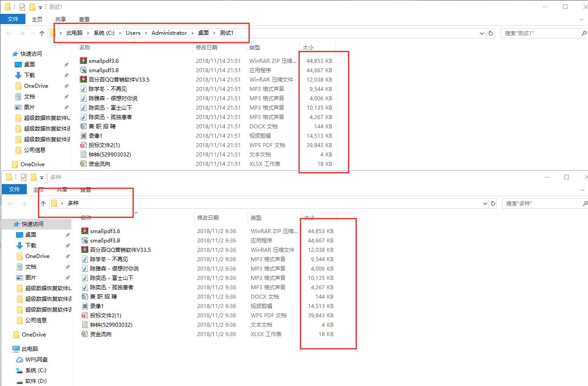
Task: Refresh the 测试1 window address bar
Action: pos(491,33)
